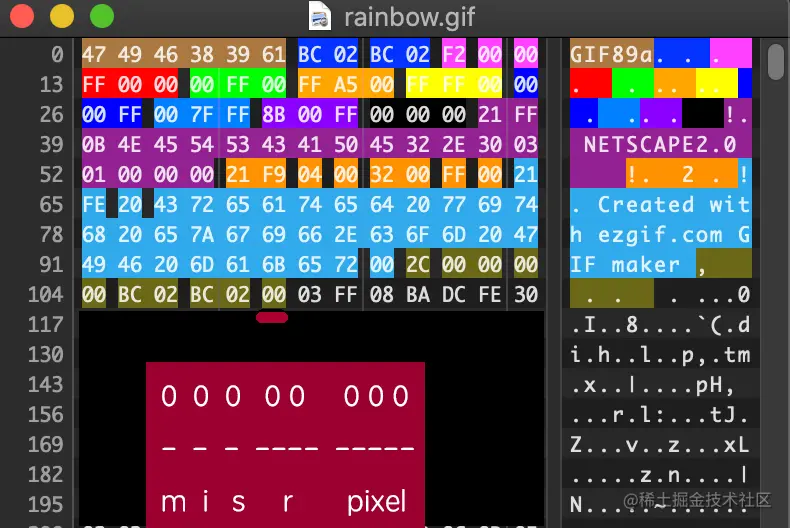Click the '...r.l:...tJ.' ASCII row
The height and width of the screenshot is (528, 790).
660,415
